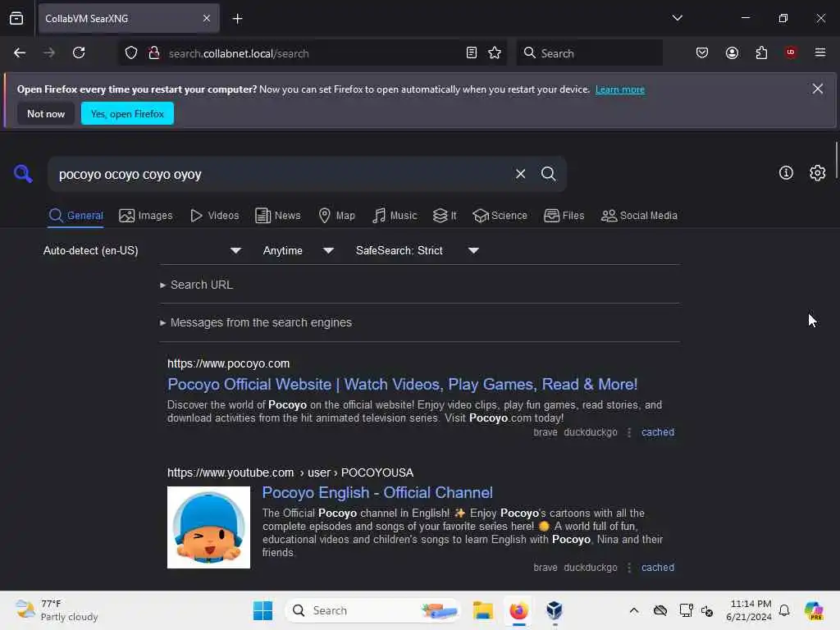Open Firefox account icon
The image size is (840, 630).
point(732,52)
